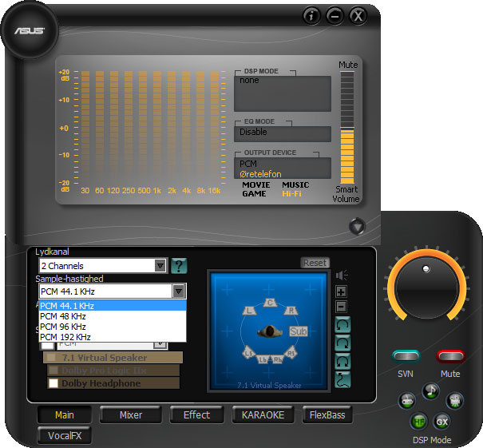Switch to the Main tab

pyautogui.click(x=65, y=414)
